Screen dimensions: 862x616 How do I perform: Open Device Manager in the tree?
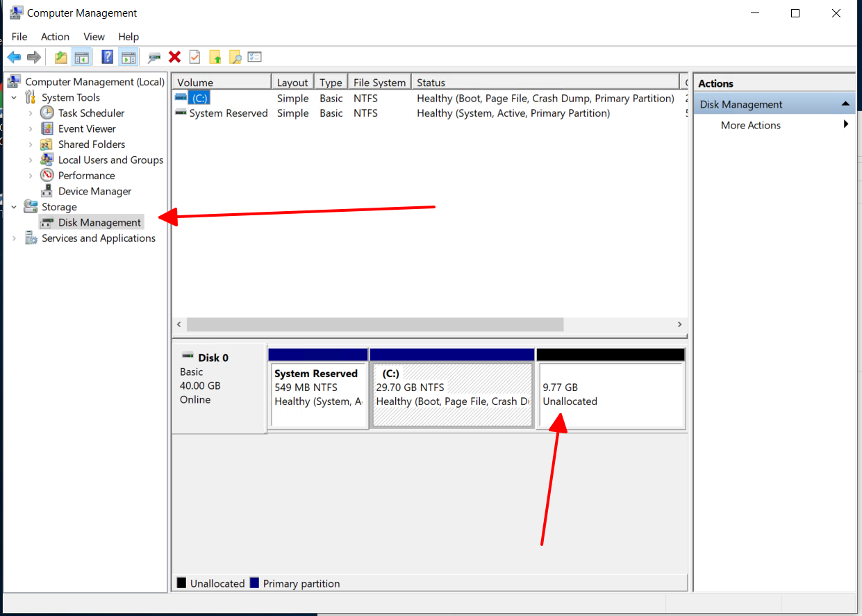pos(94,191)
